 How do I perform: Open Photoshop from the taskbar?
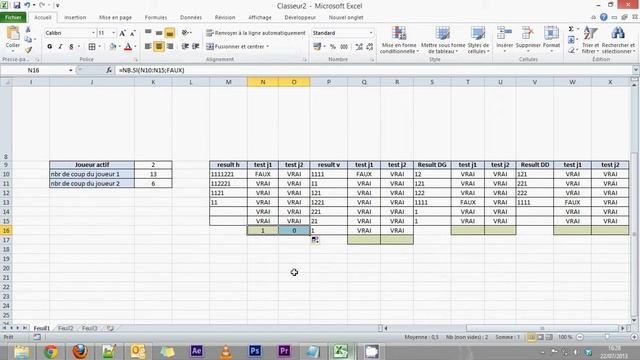click(x=255, y=351)
